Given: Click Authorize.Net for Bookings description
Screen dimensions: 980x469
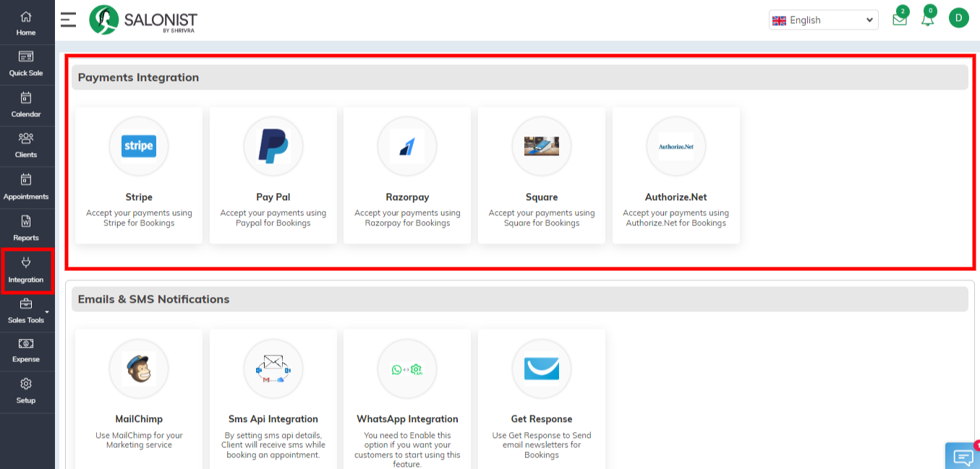Looking at the screenshot, I should pyautogui.click(x=676, y=218).
